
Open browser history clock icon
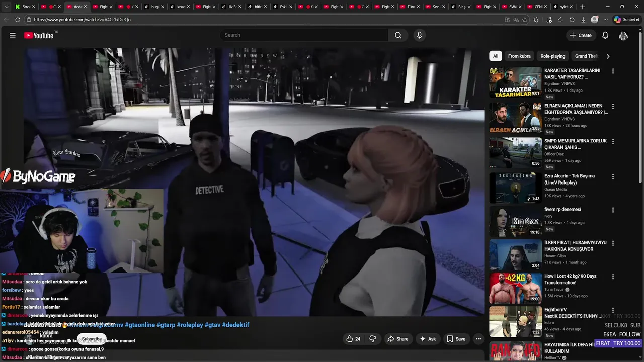(x=572, y=20)
